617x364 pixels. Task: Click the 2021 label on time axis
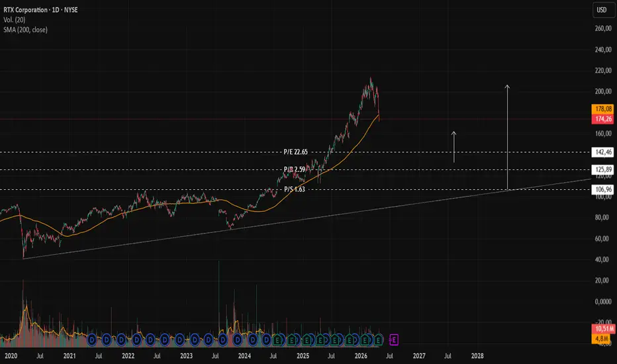coord(70,356)
